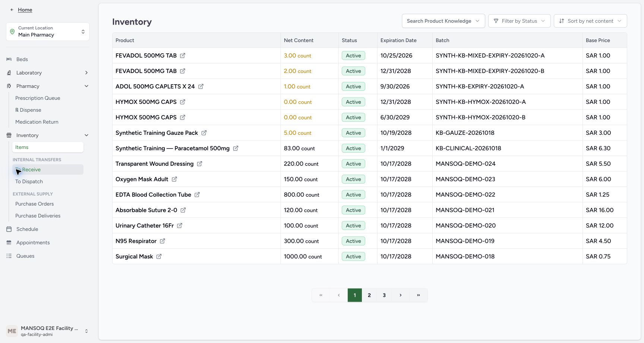Jump to last inventory page
The height and width of the screenshot is (343, 644).
(x=419, y=295)
